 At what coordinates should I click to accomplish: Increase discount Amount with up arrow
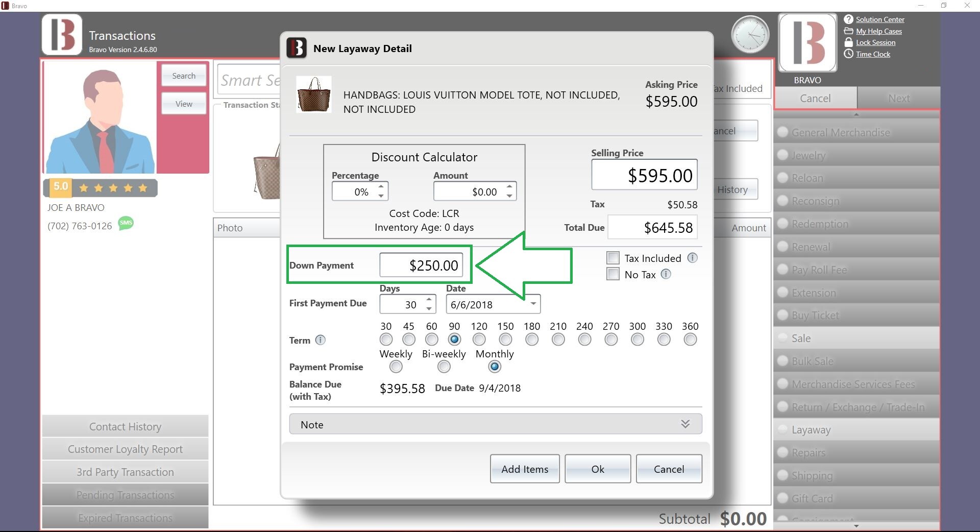click(x=509, y=186)
